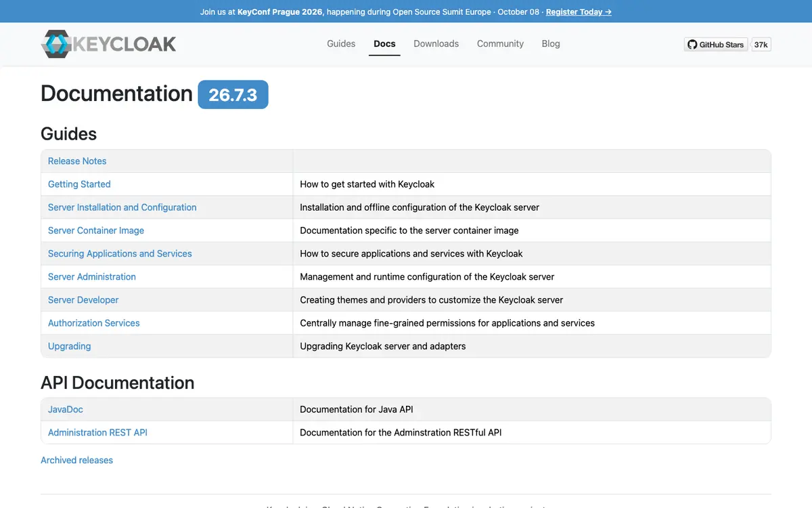
Task: Click "Creating themes and providers" description
Action: pyautogui.click(x=432, y=299)
